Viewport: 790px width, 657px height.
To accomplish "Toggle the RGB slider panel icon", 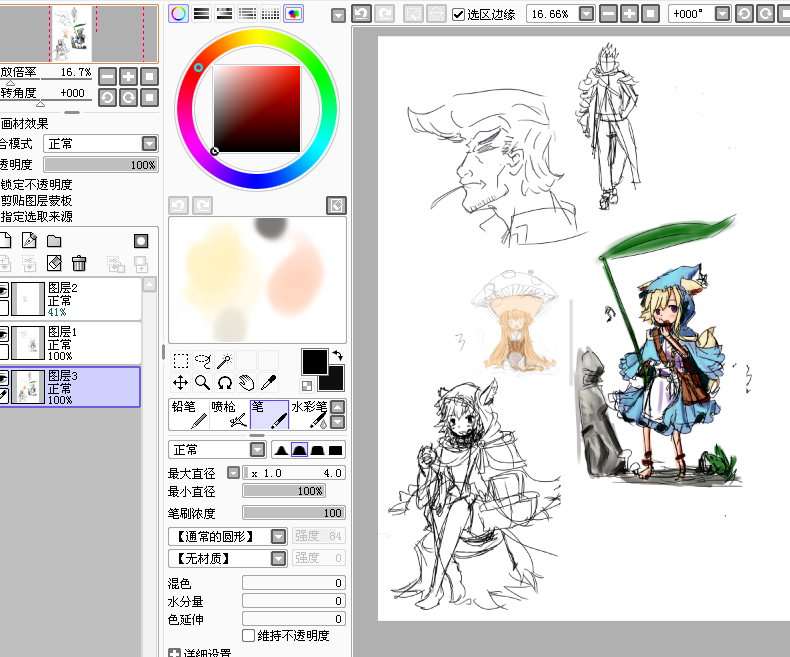I will (x=202, y=14).
